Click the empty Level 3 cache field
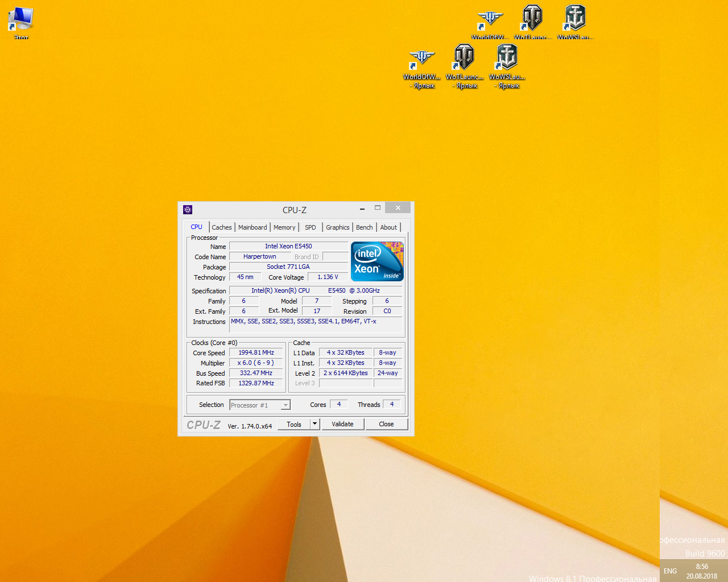The width and height of the screenshot is (728, 582). (346, 383)
